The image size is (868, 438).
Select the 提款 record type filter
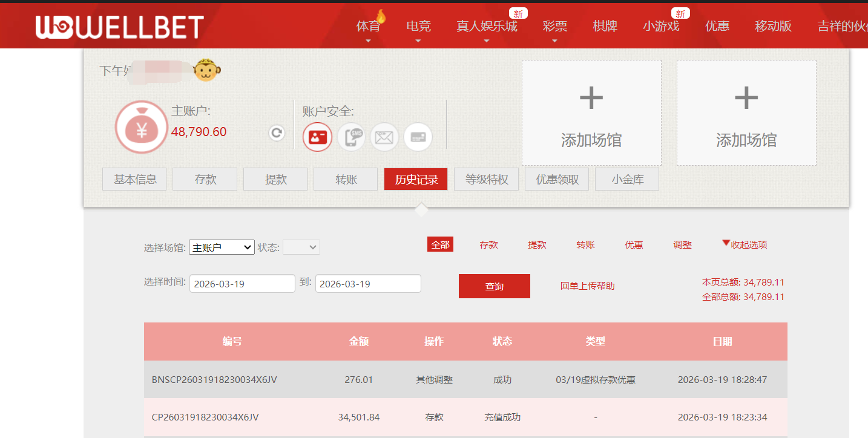537,244
